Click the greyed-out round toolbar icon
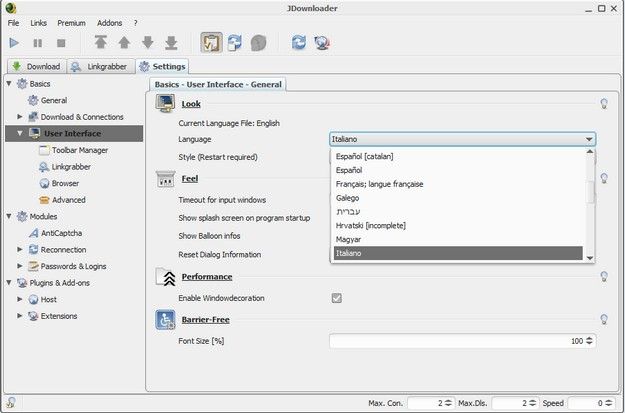Image resolution: width=625 pixels, height=413 pixels. pyautogui.click(x=258, y=43)
